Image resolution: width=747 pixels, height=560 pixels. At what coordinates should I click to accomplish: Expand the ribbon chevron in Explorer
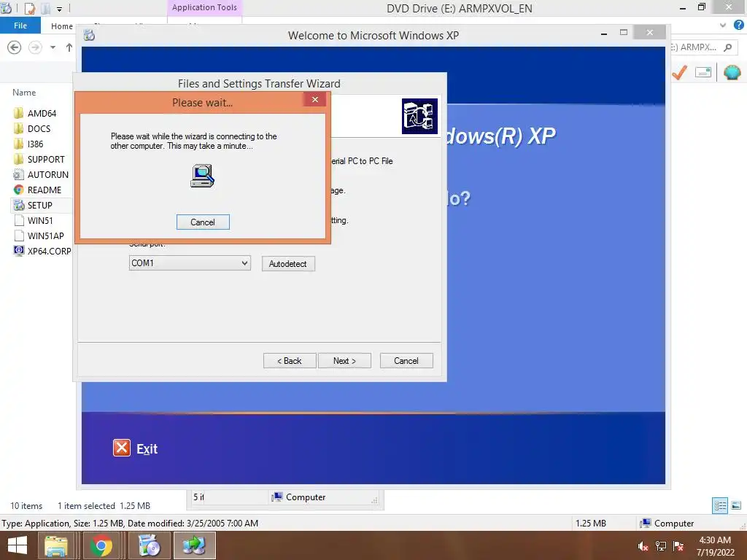(723, 26)
